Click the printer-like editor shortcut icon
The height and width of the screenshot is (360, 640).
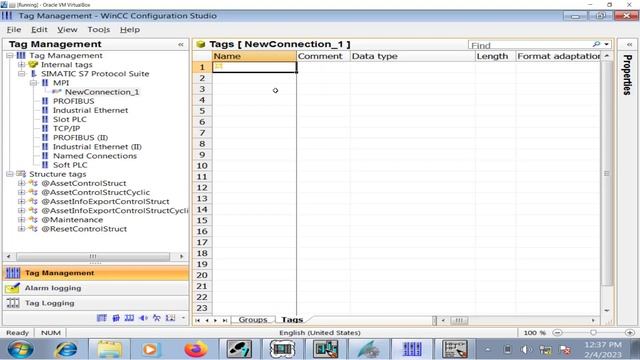116,318
